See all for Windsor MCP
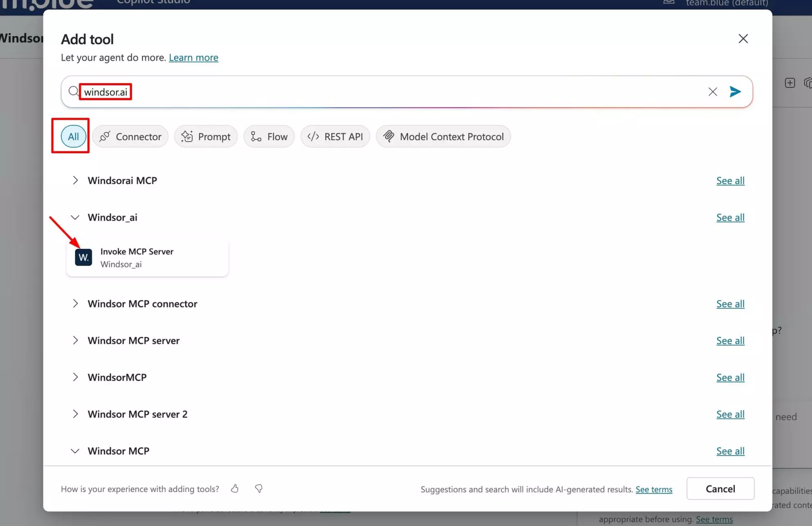The width and height of the screenshot is (812, 526). tap(730, 451)
